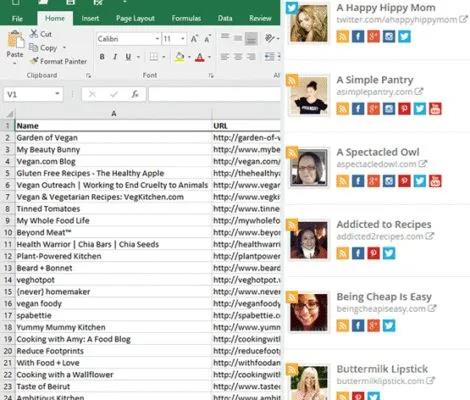Open A Spectacled Owl's Instagram icon
470x400 pixels.
389,181
